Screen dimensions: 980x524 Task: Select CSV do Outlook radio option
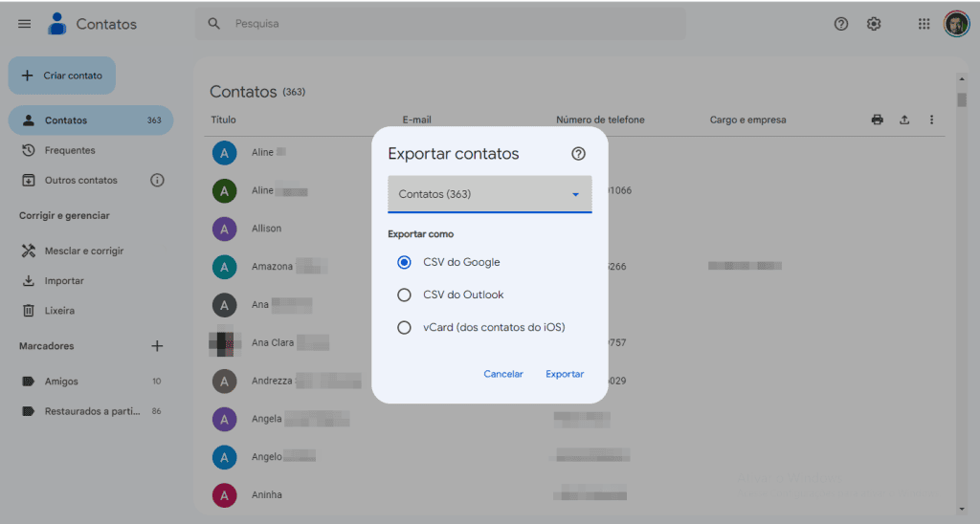(405, 295)
